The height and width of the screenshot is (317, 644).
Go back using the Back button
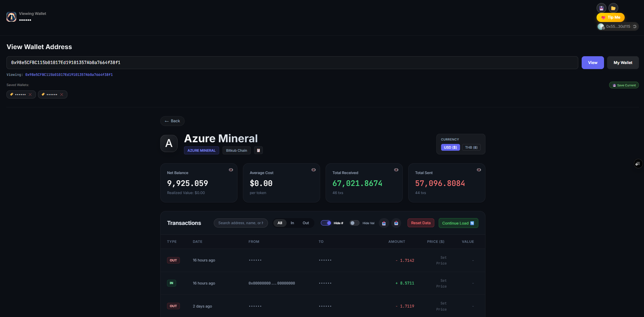click(172, 121)
